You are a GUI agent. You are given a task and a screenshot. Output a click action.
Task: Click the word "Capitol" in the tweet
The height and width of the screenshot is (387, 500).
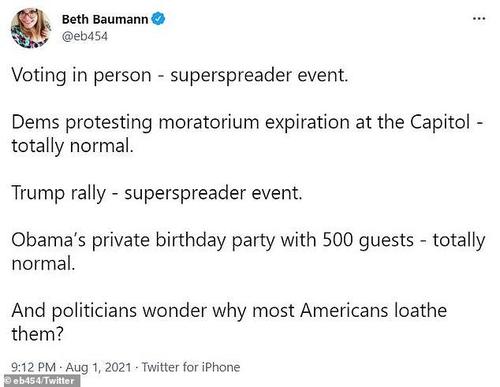pyautogui.click(x=440, y=122)
